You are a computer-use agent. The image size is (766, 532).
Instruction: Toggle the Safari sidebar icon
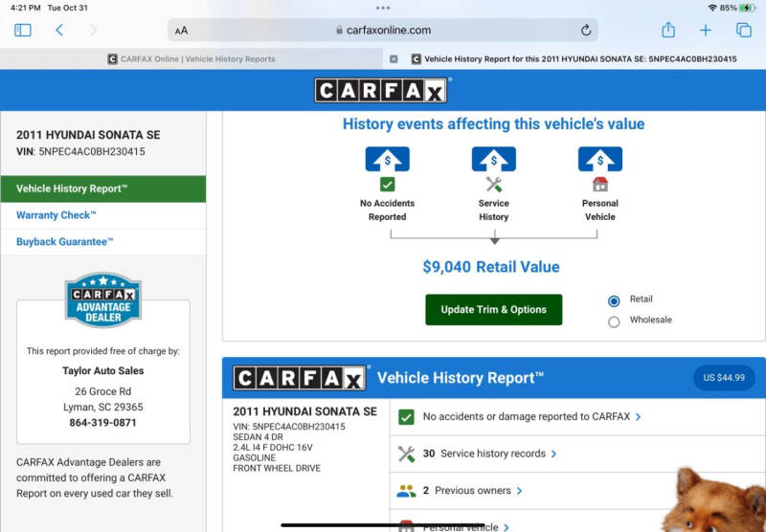22,31
